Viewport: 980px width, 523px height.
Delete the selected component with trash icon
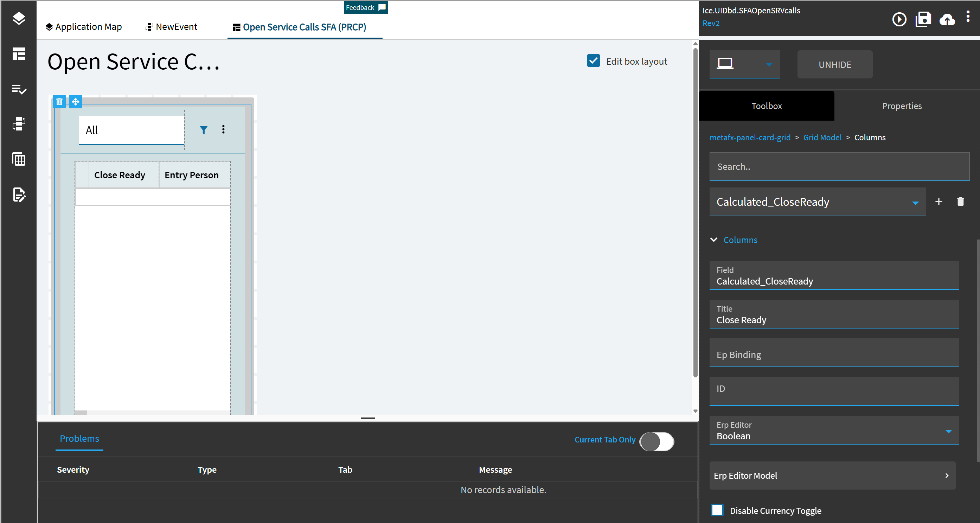click(59, 102)
